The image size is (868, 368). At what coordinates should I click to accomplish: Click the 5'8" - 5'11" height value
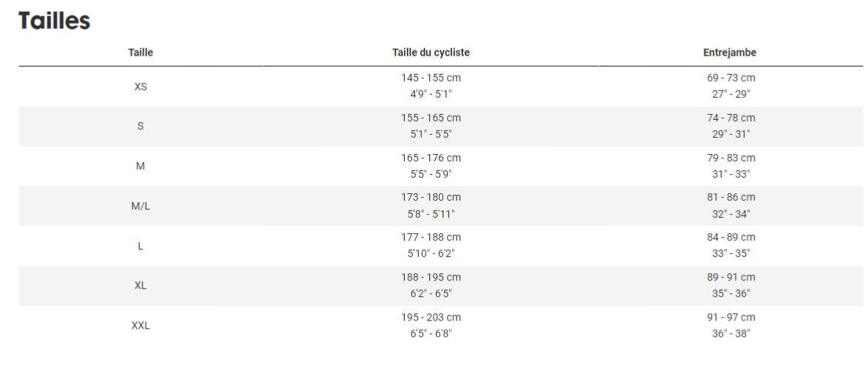(x=431, y=214)
